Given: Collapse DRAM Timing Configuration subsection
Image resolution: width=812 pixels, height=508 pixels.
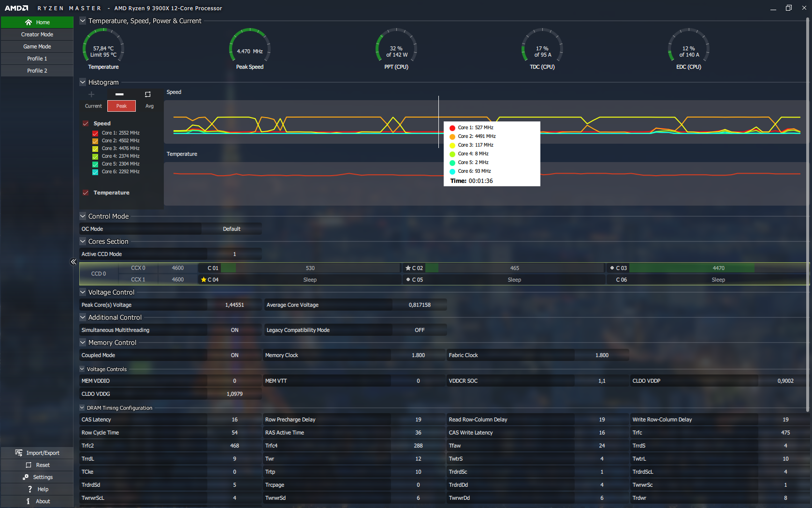Looking at the screenshot, I should coord(82,408).
